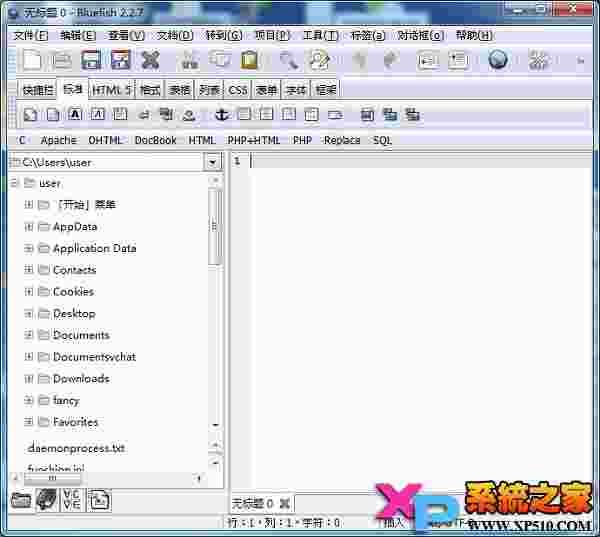Expand the Documents folder
The width and height of the screenshot is (600, 537).
28,335
